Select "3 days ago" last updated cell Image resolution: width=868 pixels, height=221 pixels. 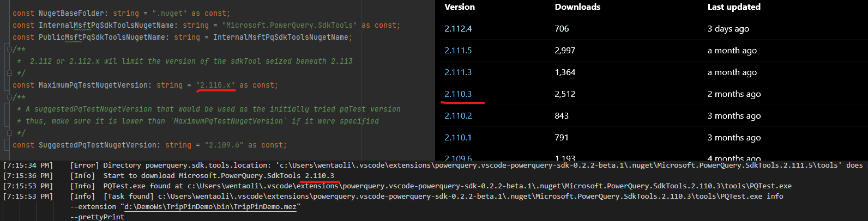(x=728, y=29)
